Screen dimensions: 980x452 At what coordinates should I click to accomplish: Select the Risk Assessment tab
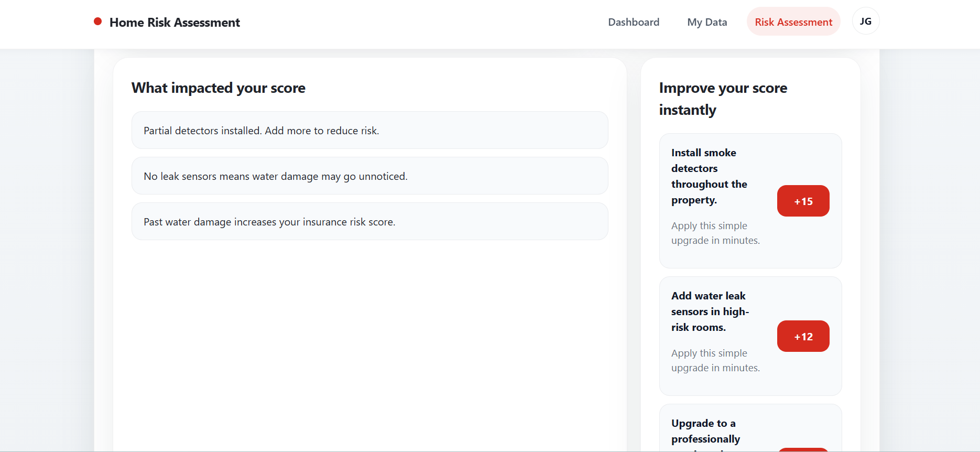click(x=793, y=22)
